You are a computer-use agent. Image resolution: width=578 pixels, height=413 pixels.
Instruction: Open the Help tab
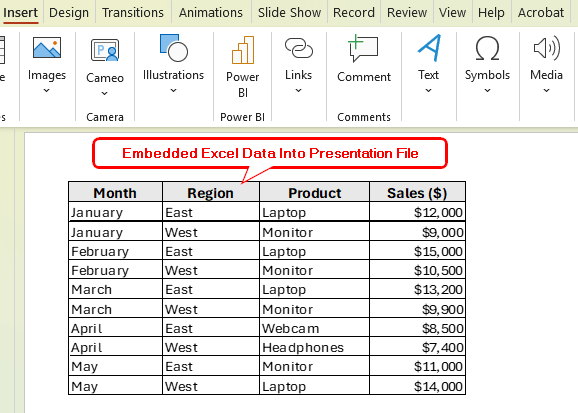491,13
